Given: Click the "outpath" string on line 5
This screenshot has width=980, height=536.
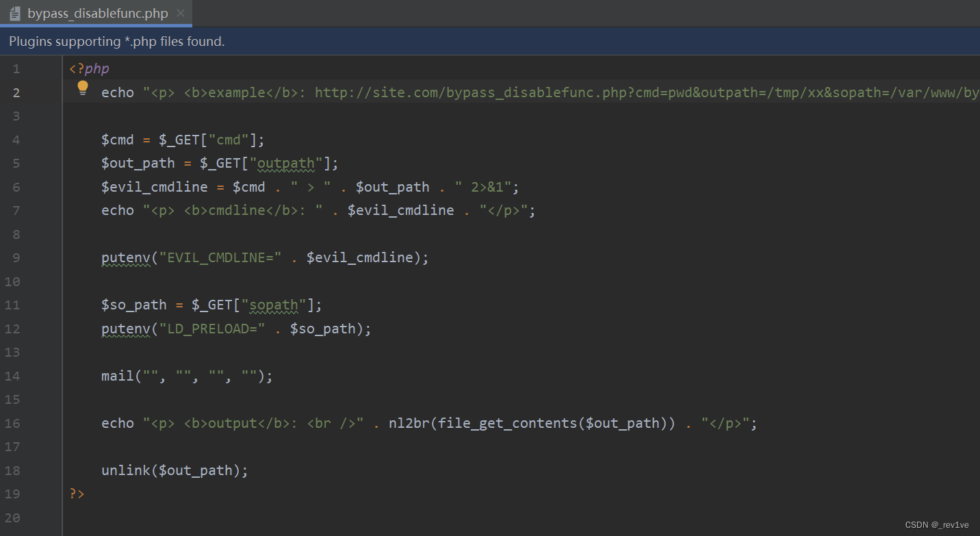Looking at the screenshot, I should (x=287, y=163).
